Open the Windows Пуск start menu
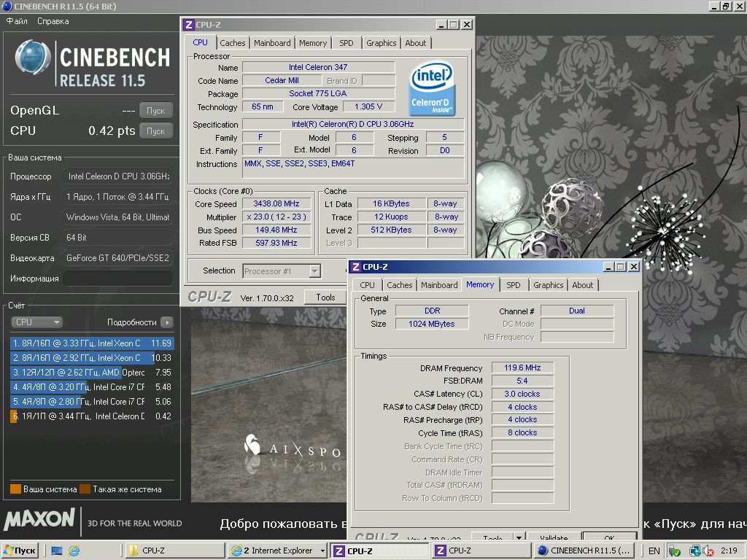 coord(20,551)
